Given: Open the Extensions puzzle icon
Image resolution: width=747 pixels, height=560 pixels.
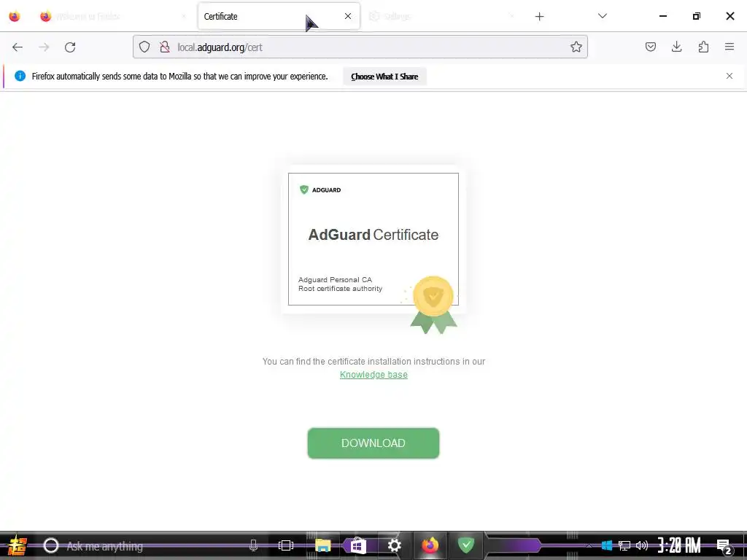Looking at the screenshot, I should (x=703, y=47).
